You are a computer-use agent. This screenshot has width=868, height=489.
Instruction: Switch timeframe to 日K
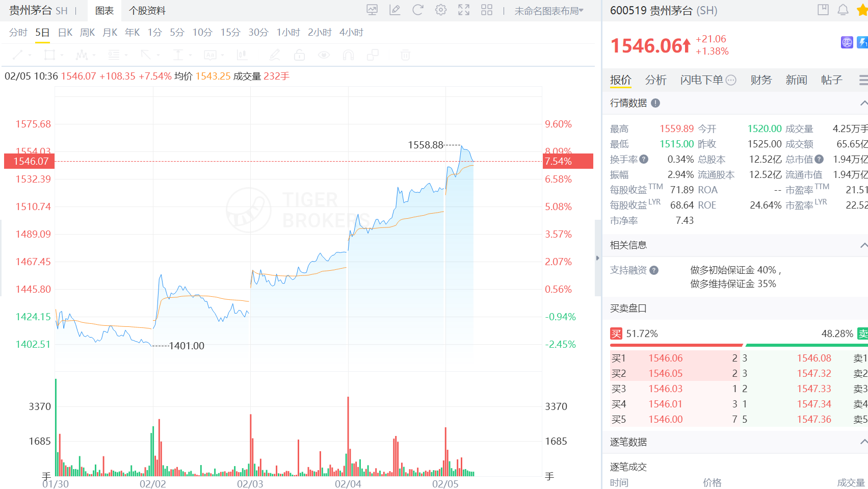click(x=64, y=32)
